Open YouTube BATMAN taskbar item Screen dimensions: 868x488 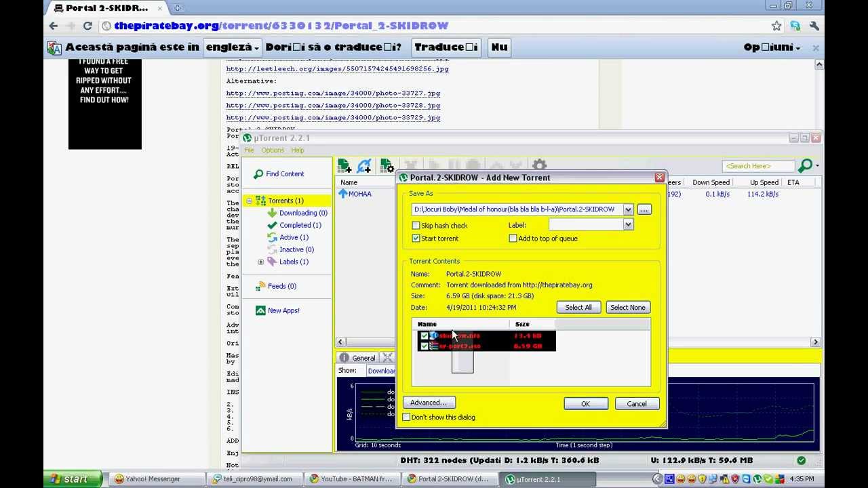[353, 479]
